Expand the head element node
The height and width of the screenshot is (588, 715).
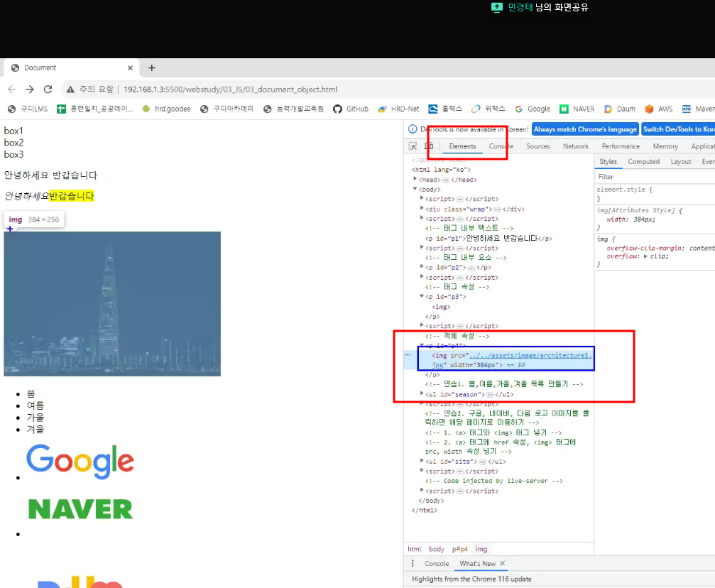coord(415,179)
